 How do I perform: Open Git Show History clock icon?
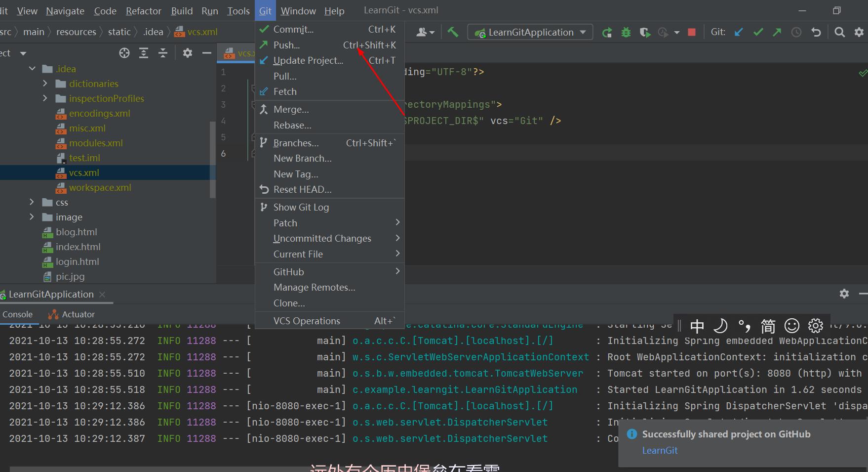(x=796, y=32)
